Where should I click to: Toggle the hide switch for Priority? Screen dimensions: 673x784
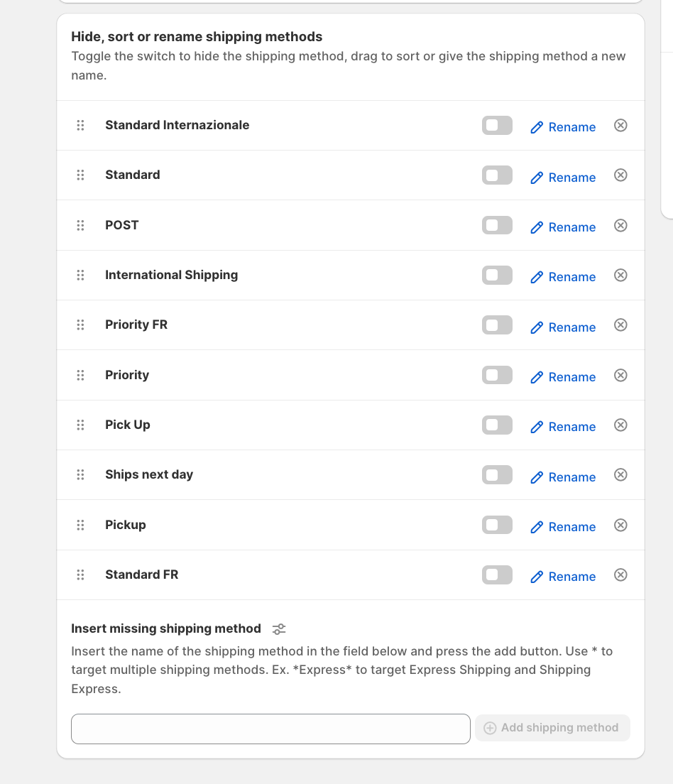pyautogui.click(x=497, y=375)
